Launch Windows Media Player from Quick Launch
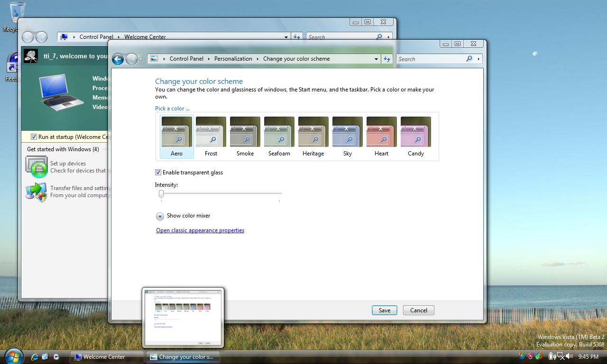 tap(56, 356)
